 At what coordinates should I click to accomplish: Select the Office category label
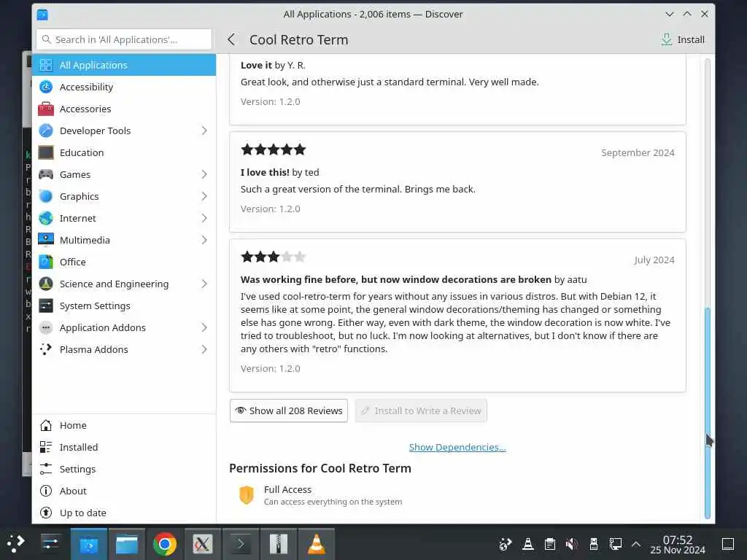click(x=72, y=262)
